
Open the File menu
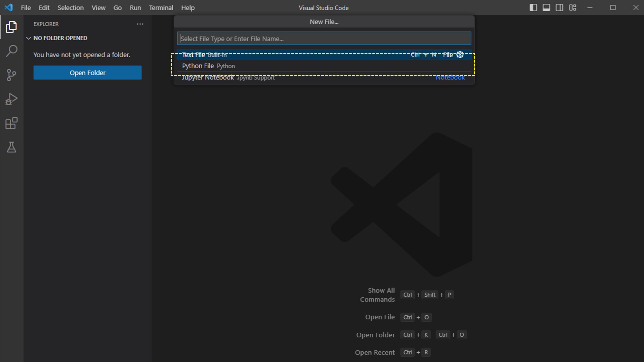[x=25, y=7]
